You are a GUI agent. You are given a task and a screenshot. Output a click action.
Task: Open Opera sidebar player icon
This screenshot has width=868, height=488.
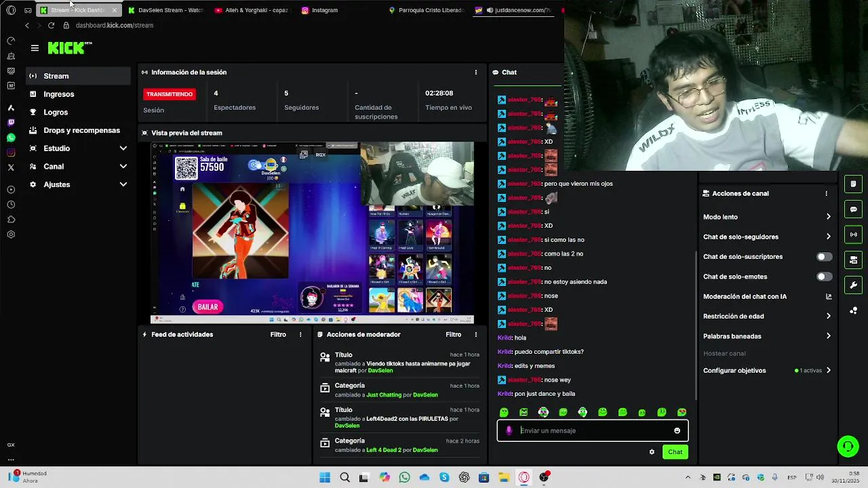(11, 190)
